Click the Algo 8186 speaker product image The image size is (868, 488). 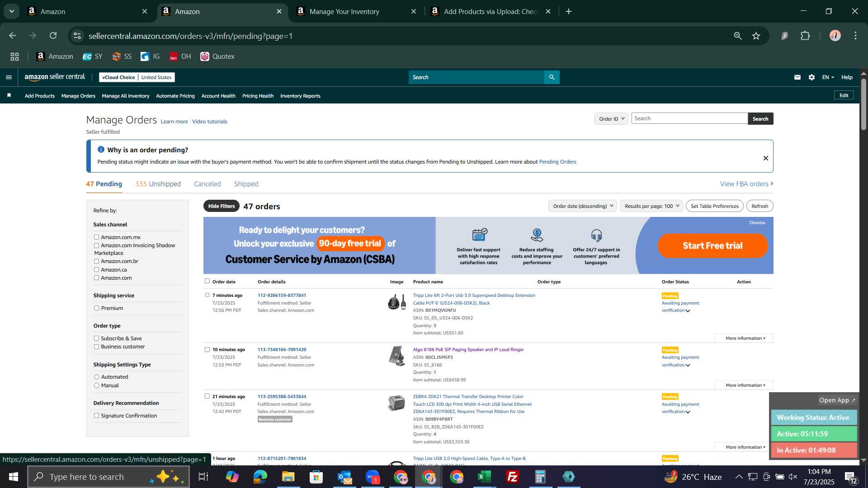(396, 356)
